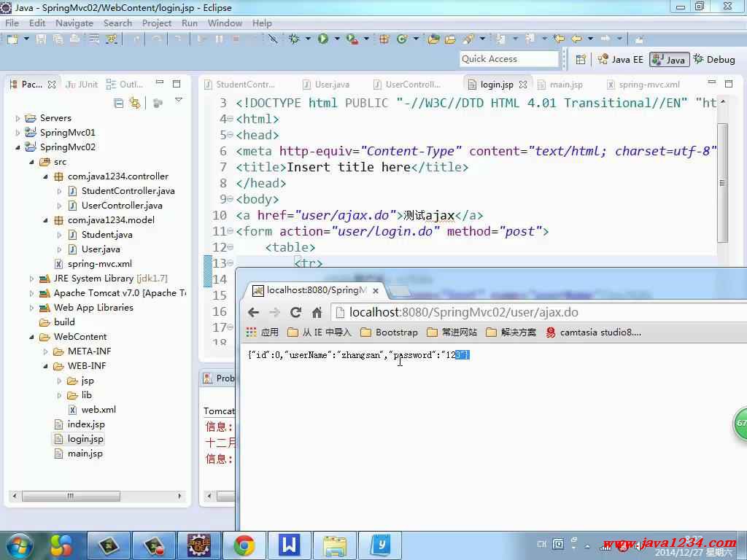Select main.jsp in the Package Explorer

[x=85, y=454]
